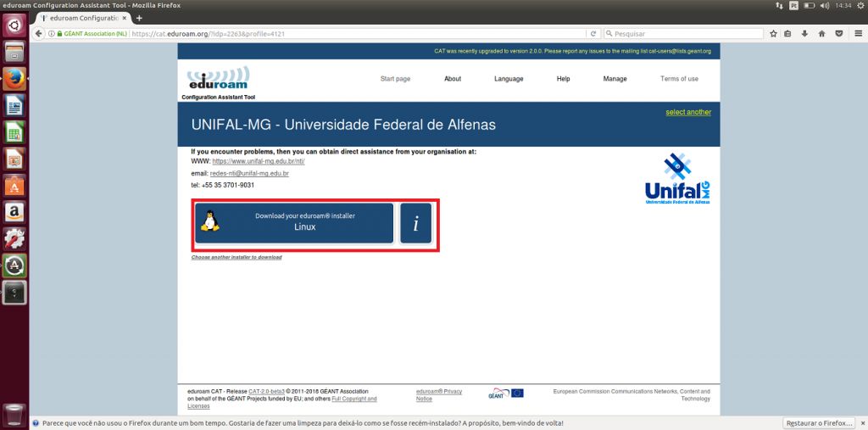This screenshot has width=868, height=430.
Task: Open Terms of use menu item
Action: (679, 79)
